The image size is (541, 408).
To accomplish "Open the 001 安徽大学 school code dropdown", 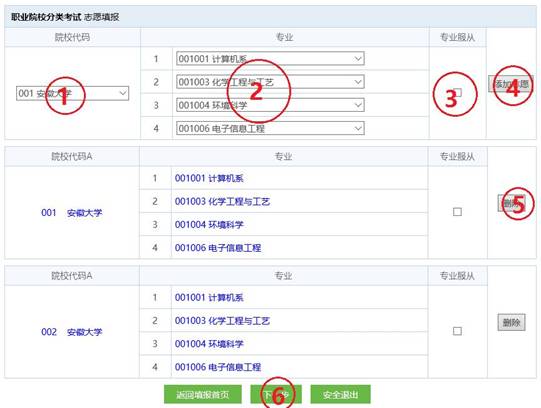I will pos(72,93).
